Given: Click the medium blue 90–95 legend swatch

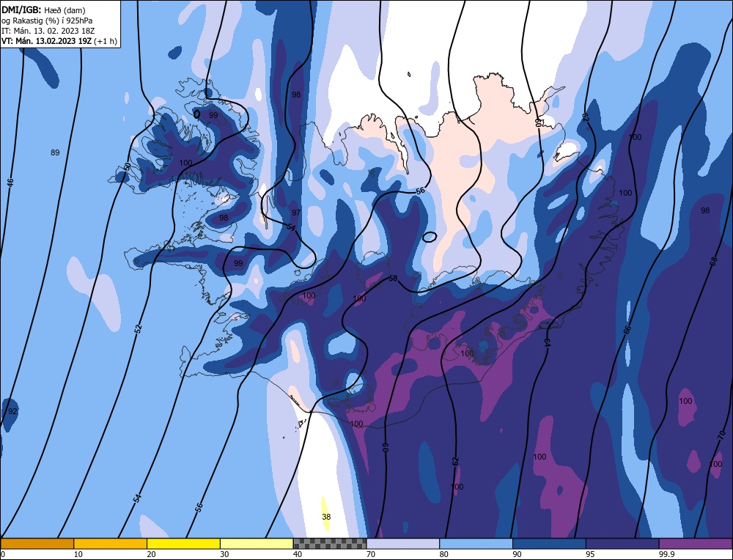Looking at the screenshot, I should [549, 543].
